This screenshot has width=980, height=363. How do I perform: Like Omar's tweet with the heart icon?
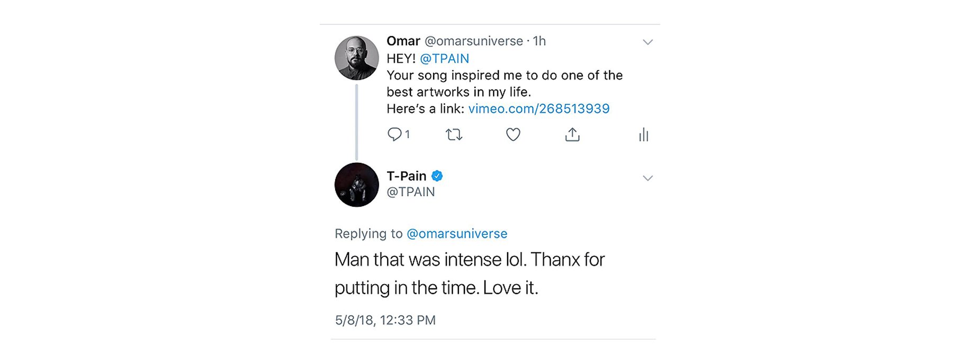[x=513, y=135]
